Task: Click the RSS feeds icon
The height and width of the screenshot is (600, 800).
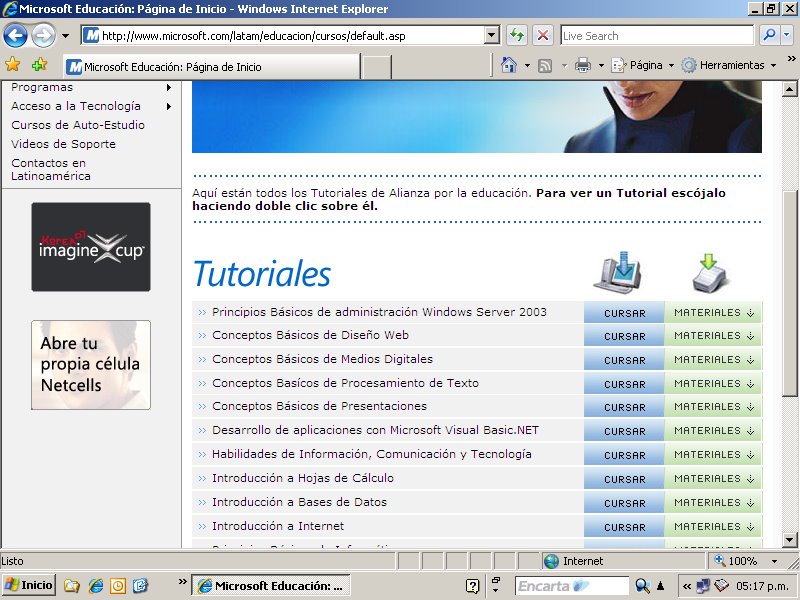Action: [x=545, y=65]
